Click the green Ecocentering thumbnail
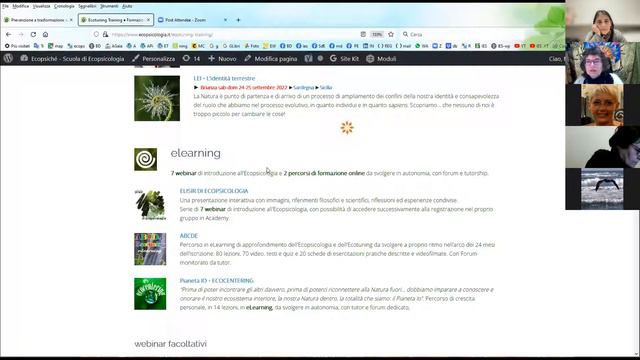Image resolution: width=640 pixels, height=360 pixels. pyautogui.click(x=150, y=294)
